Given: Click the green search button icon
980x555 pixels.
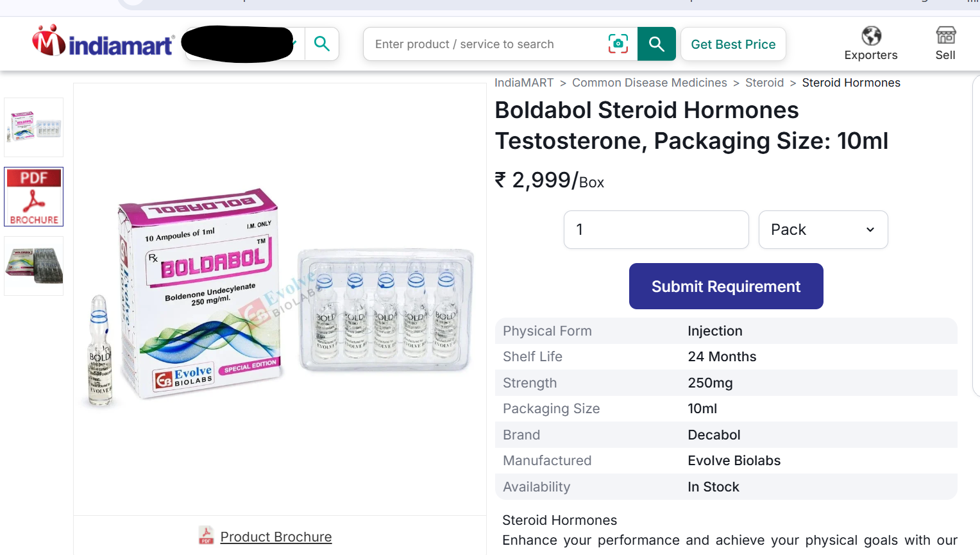Looking at the screenshot, I should (656, 44).
